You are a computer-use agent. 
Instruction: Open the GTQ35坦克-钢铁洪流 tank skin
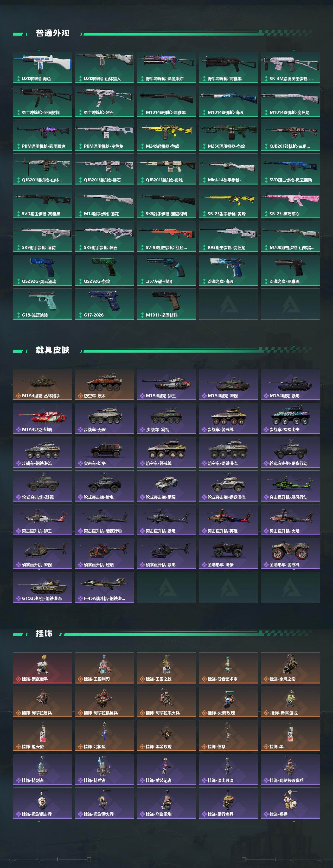42,587
